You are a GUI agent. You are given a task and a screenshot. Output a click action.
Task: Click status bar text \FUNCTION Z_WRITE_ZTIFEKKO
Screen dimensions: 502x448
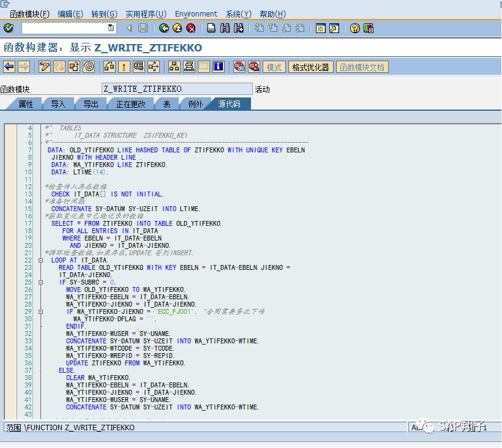coord(80,428)
